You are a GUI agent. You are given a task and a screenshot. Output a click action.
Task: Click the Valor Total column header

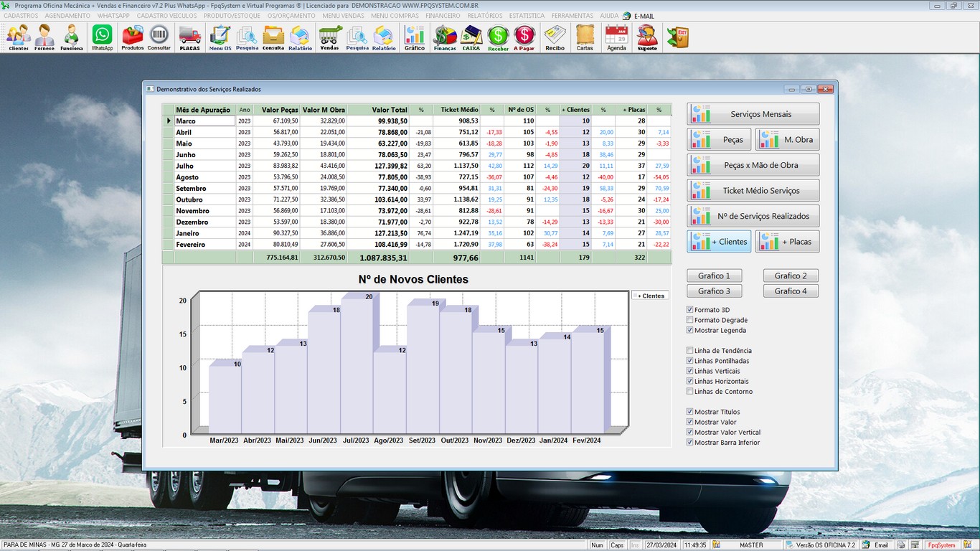click(x=390, y=110)
